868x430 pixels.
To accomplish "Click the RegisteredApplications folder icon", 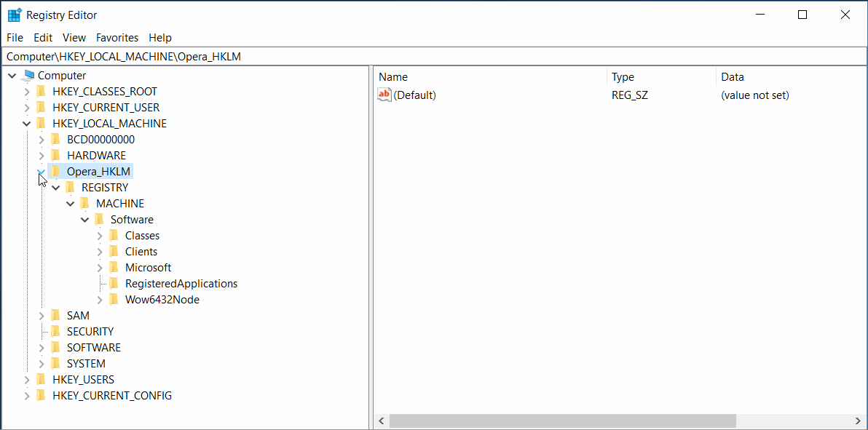I will click(113, 284).
